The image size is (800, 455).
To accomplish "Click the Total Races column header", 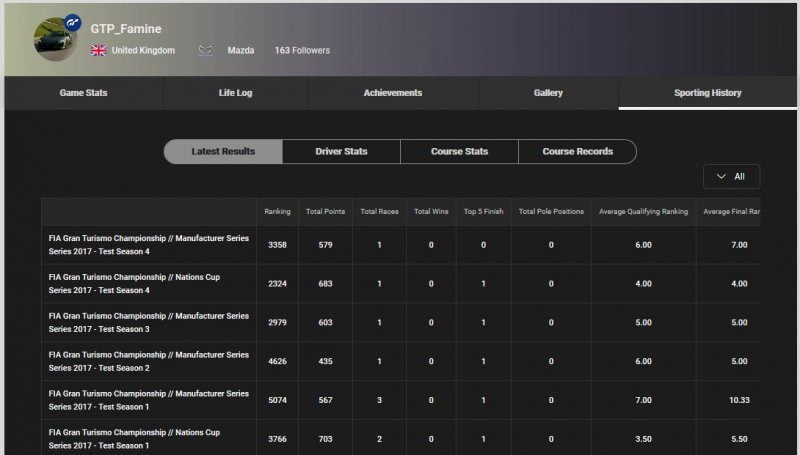I will point(380,211).
